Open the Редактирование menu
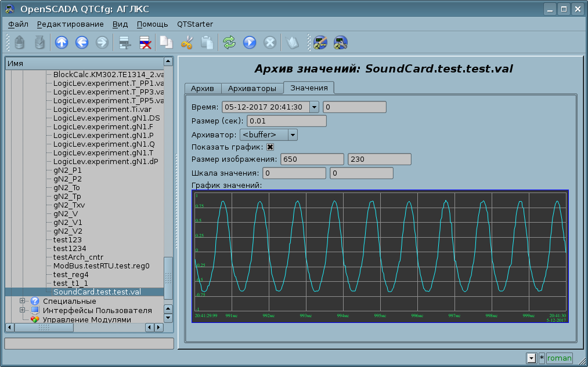This screenshot has width=588, height=367. [x=70, y=24]
